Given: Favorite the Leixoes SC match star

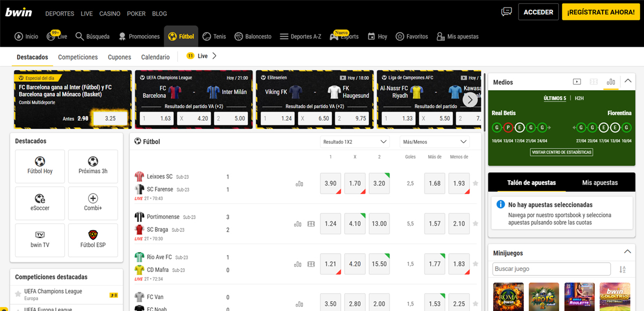Looking at the screenshot, I should point(475,183).
